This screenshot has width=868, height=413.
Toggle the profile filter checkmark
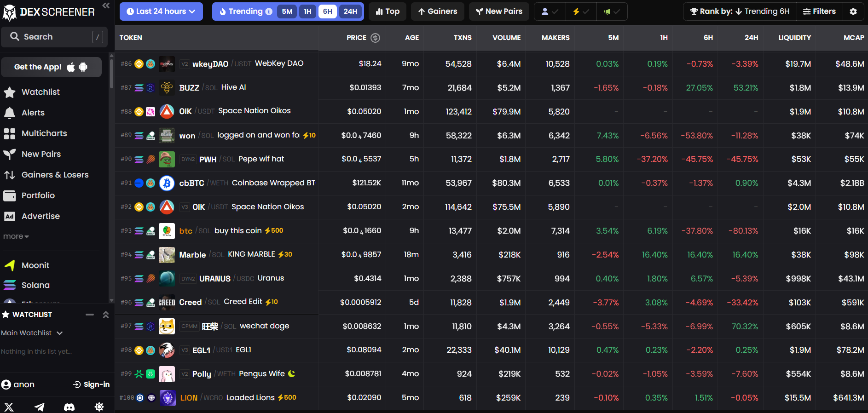550,11
